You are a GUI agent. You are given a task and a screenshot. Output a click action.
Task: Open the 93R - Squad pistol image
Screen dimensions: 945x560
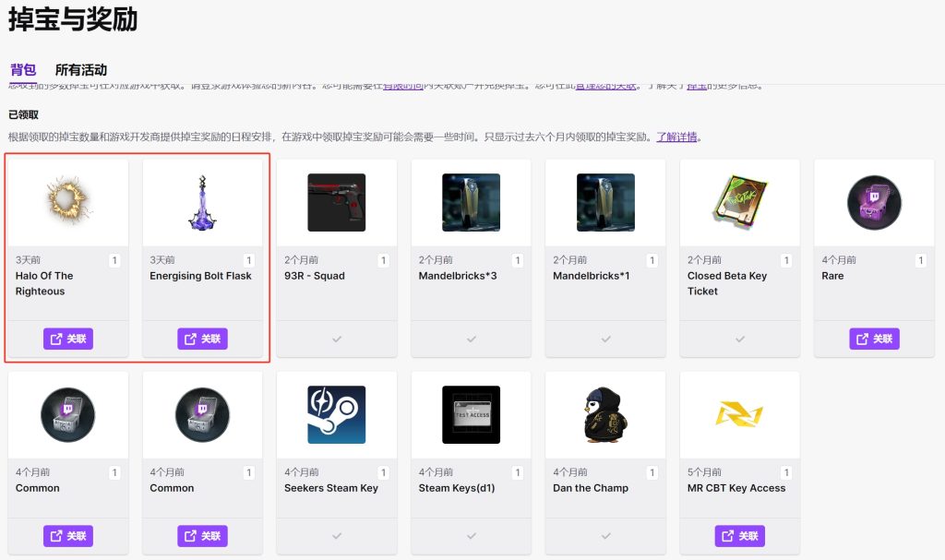pyautogui.click(x=337, y=203)
